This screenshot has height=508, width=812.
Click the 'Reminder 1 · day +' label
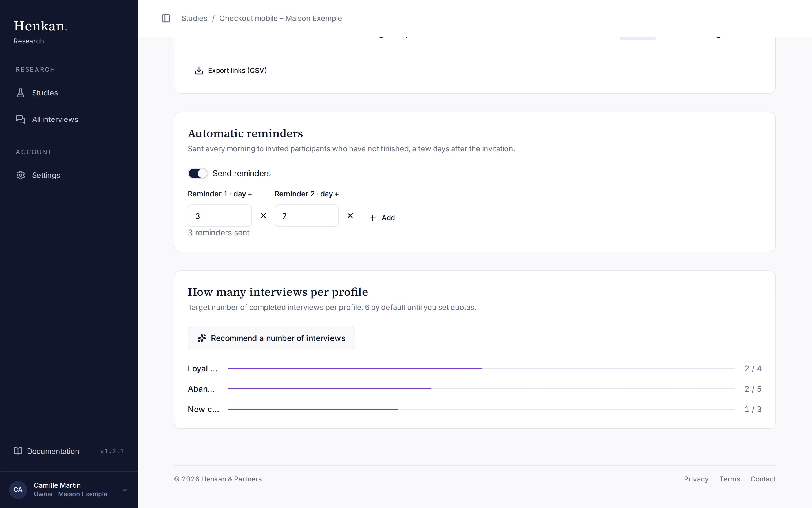[x=220, y=194]
